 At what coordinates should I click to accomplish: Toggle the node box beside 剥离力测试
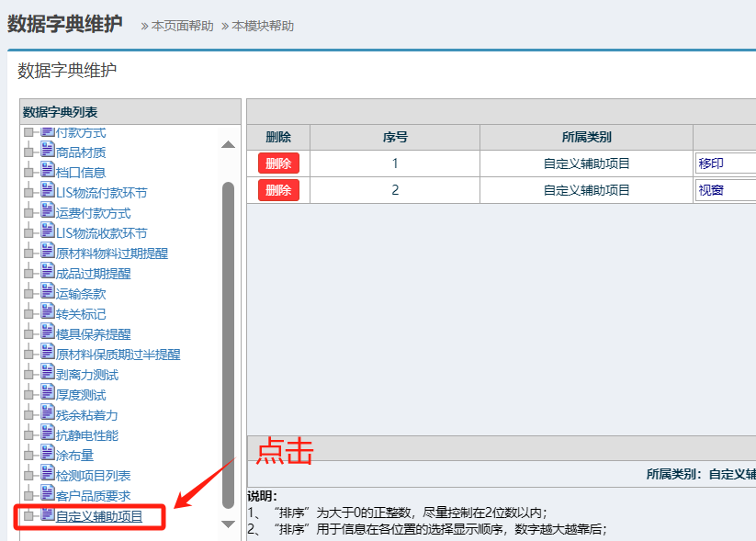28,375
